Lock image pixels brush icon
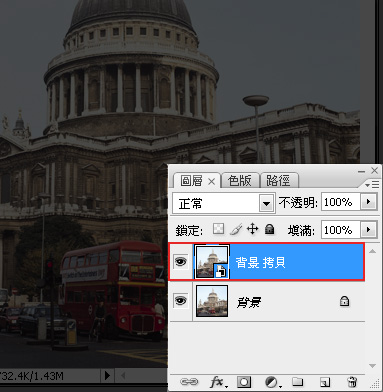 pyautogui.click(x=236, y=229)
